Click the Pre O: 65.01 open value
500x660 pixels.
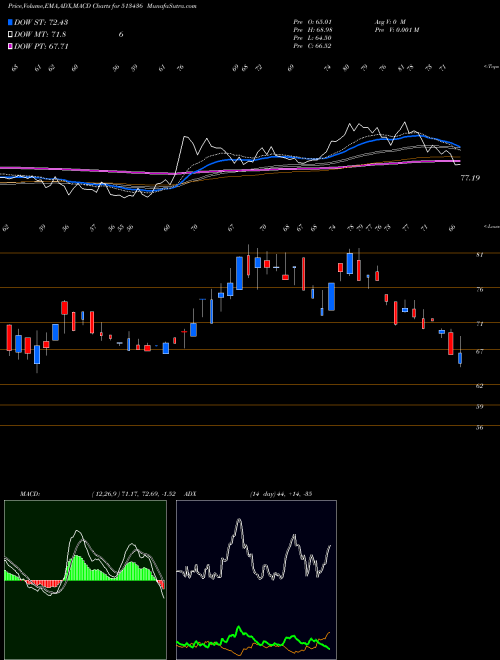[x=312, y=21]
